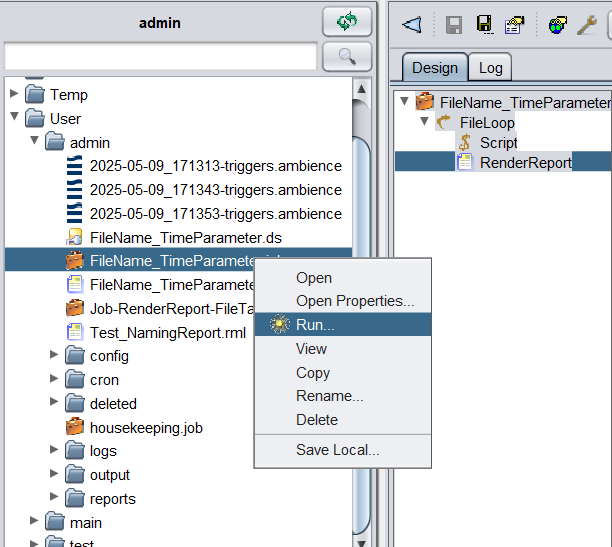
Task: Select Save Local... from the context menu
Action: click(337, 450)
